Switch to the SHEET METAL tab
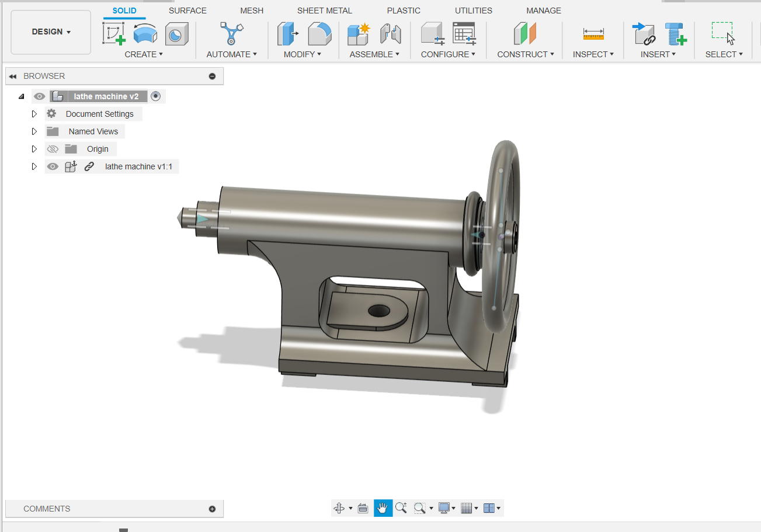The image size is (761, 532). [324, 11]
